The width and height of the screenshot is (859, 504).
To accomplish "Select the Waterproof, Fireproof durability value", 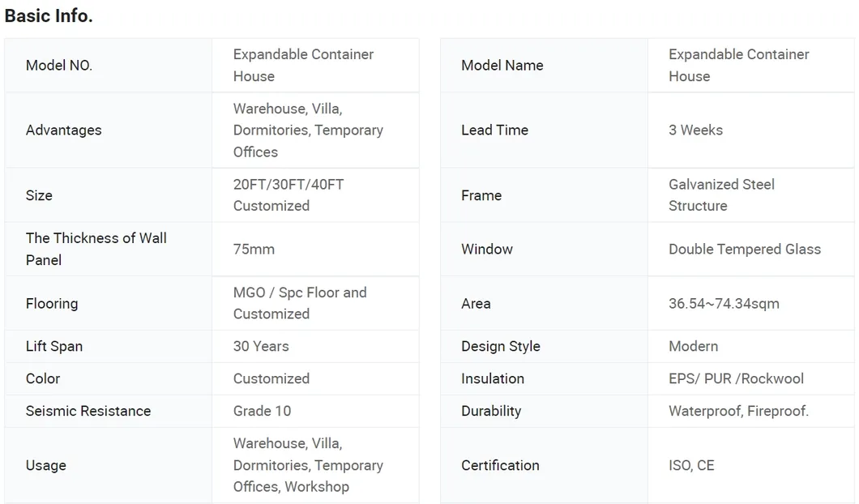I will [738, 411].
